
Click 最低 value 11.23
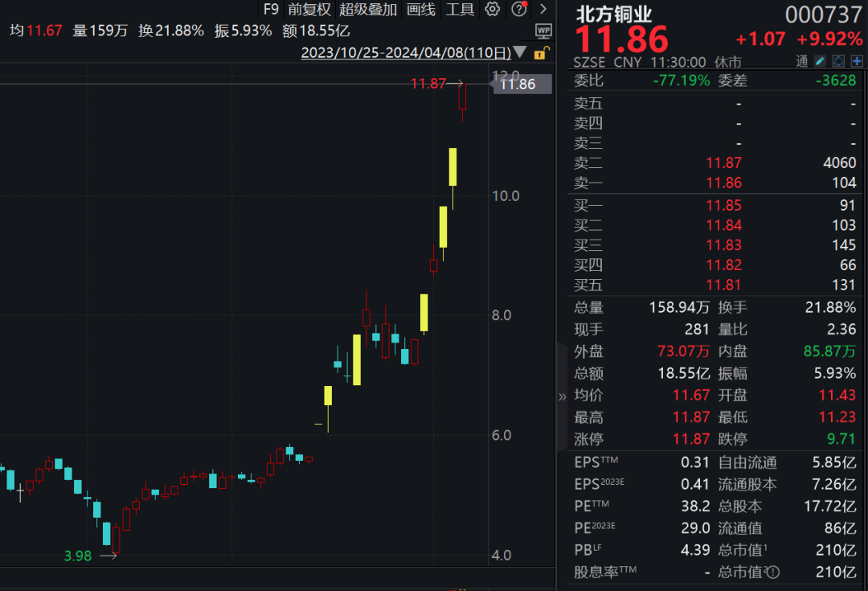click(837, 417)
